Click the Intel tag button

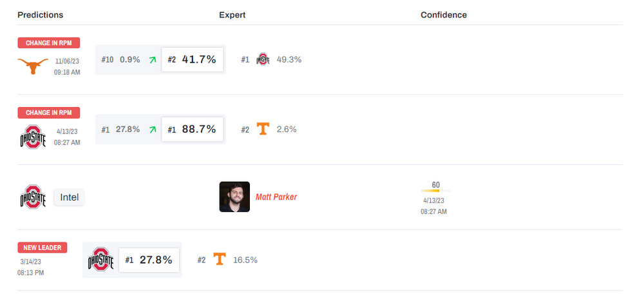point(70,197)
